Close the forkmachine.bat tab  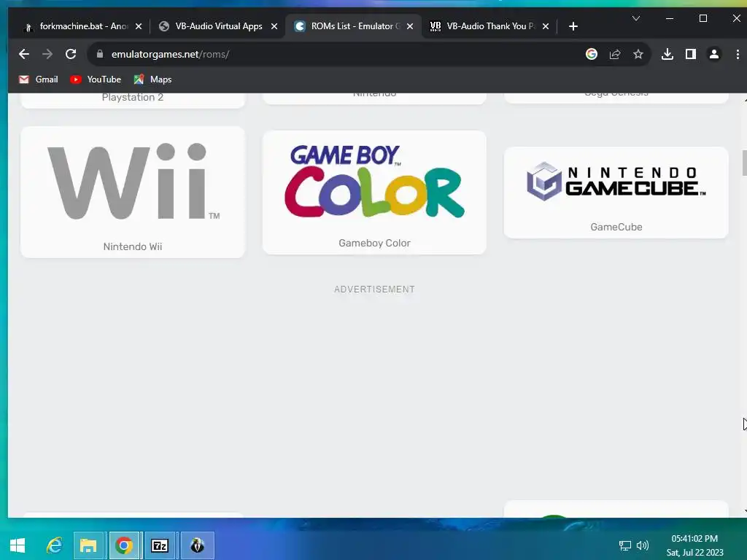tap(138, 26)
